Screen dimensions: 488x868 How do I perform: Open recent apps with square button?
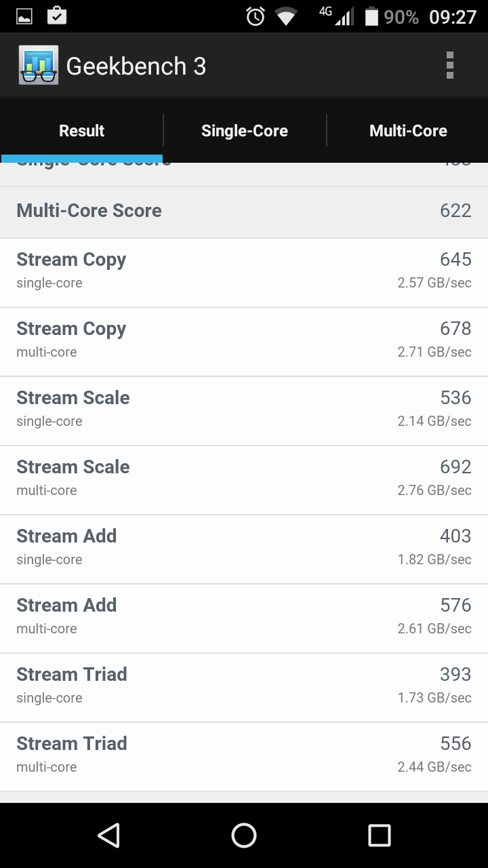(x=379, y=835)
